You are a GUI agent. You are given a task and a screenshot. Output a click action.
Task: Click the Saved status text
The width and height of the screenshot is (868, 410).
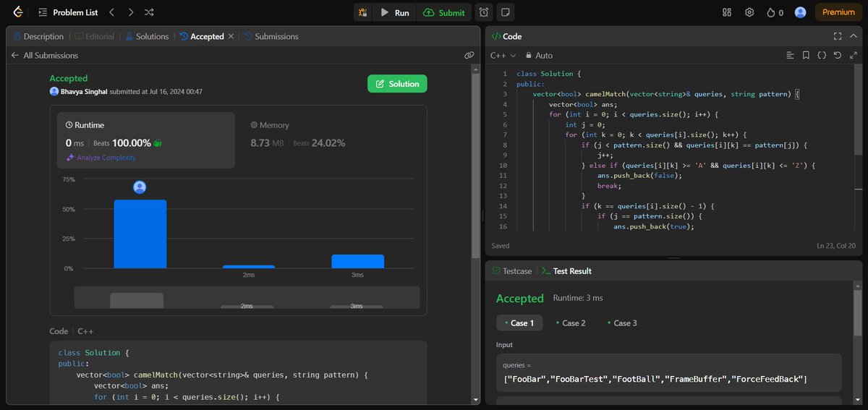pyautogui.click(x=501, y=246)
